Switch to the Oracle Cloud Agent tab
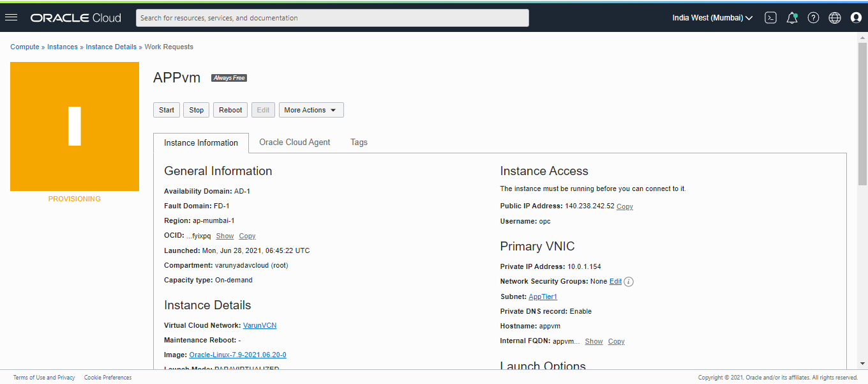Viewport: 868px width, 384px height. (295, 142)
